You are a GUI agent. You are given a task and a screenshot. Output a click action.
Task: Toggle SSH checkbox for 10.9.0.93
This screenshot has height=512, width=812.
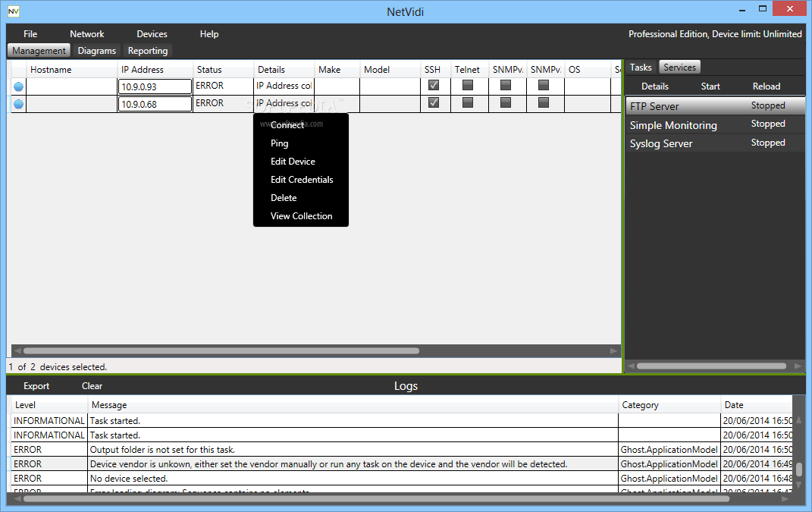coord(434,85)
